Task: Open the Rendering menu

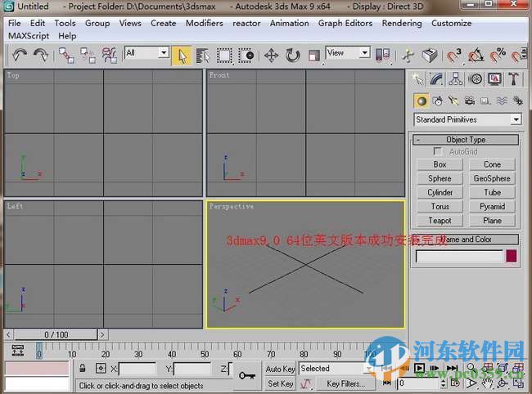Action: point(402,23)
